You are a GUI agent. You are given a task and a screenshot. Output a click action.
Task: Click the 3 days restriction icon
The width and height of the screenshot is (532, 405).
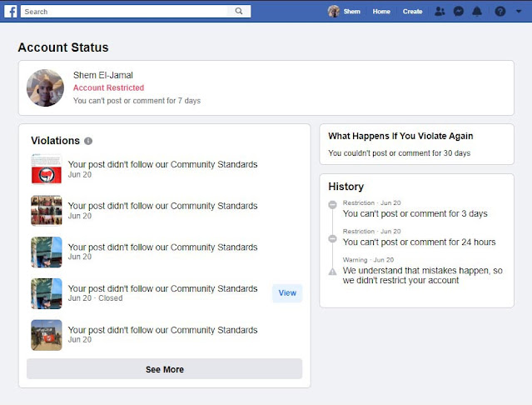click(332, 205)
